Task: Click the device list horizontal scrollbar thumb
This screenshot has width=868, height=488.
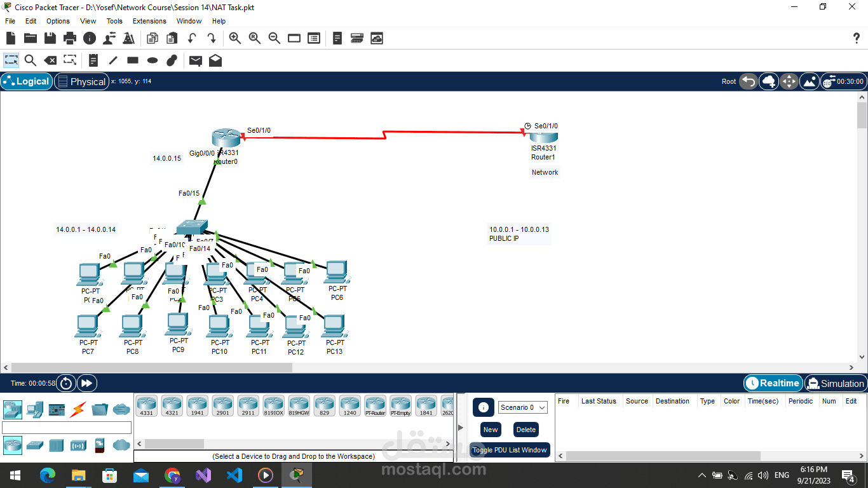Action: pos(174,444)
